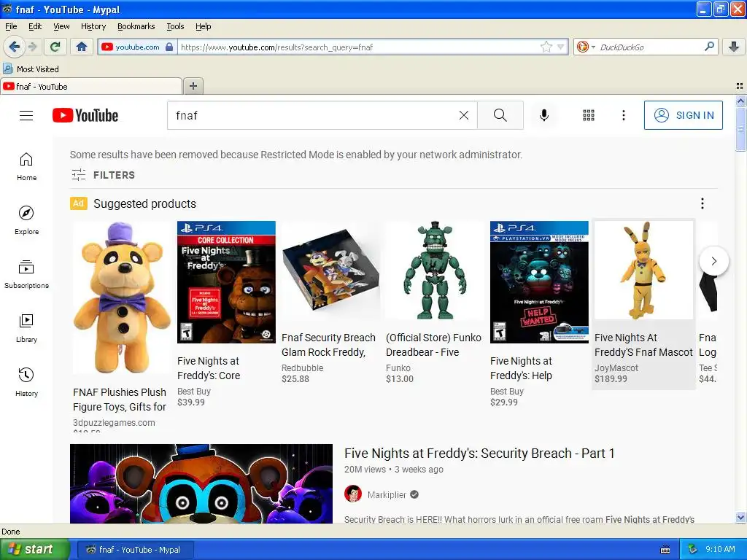The height and width of the screenshot is (560, 747).
Task: Click the taskbar clock
Action: (x=720, y=549)
